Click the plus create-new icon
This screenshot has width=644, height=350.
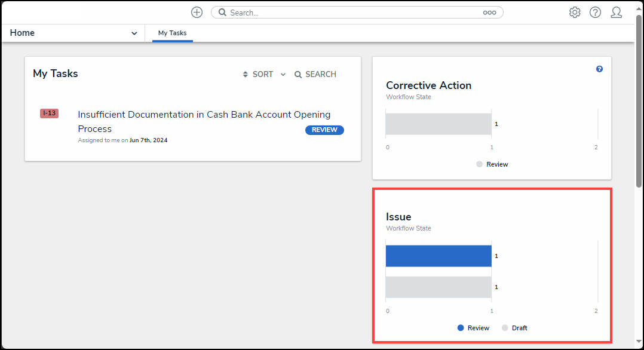(197, 13)
